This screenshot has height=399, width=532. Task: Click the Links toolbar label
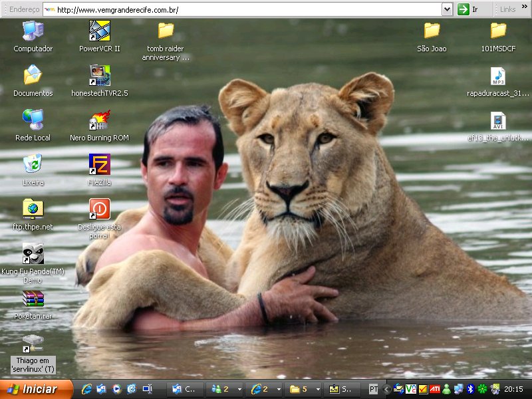click(x=507, y=9)
